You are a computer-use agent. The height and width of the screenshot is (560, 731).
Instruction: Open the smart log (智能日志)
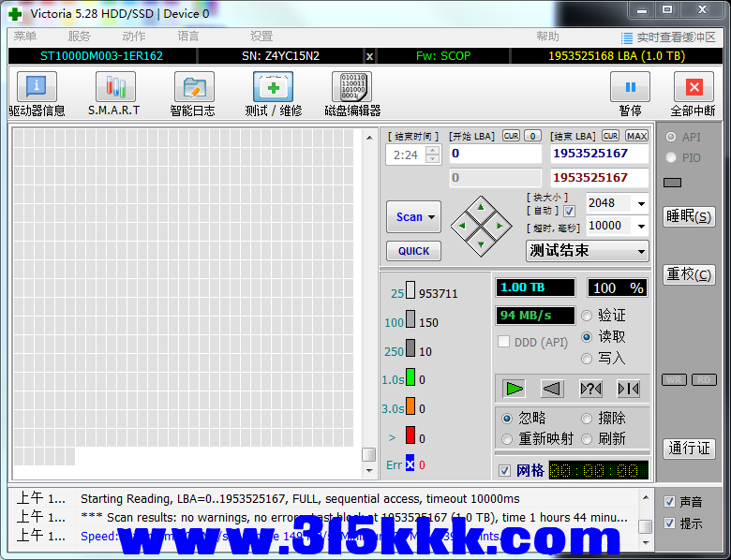tap(194, 87)
